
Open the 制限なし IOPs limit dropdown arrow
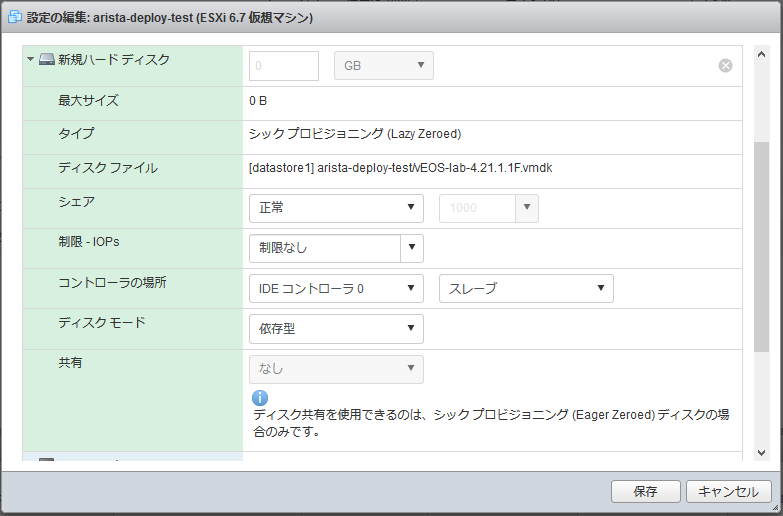click(x=412, y=248)
